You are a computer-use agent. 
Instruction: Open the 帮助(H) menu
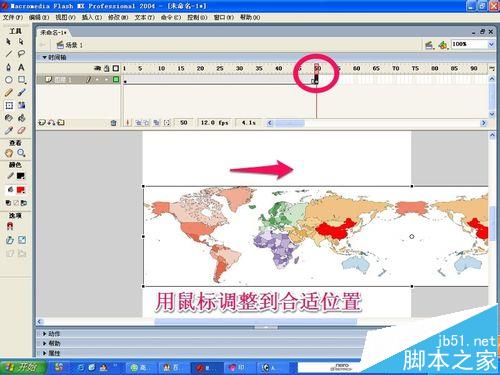(250, 17)
